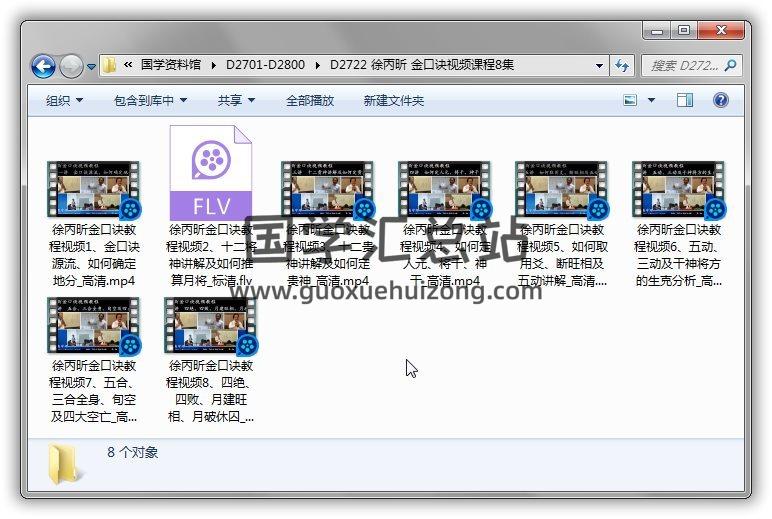Expand the address bar previous locations dropdown
The width and height of the screenshot is (772, 519).
click(600, 66)
